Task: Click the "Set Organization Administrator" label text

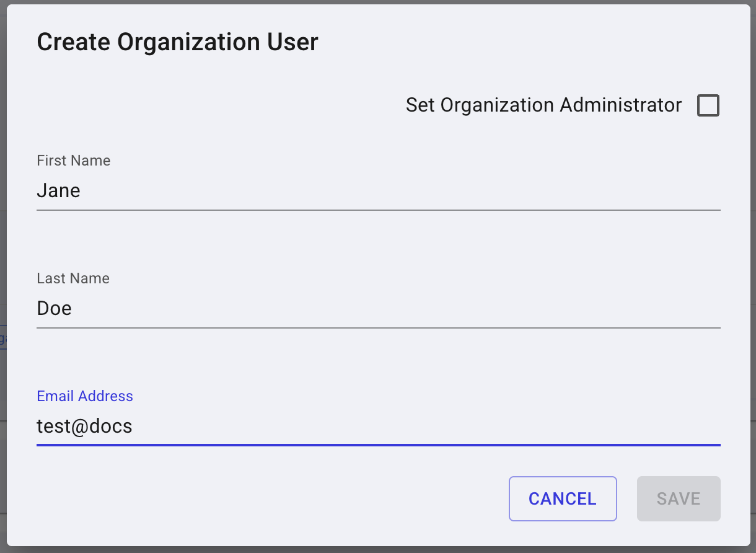Action: [x=543, y=105]
